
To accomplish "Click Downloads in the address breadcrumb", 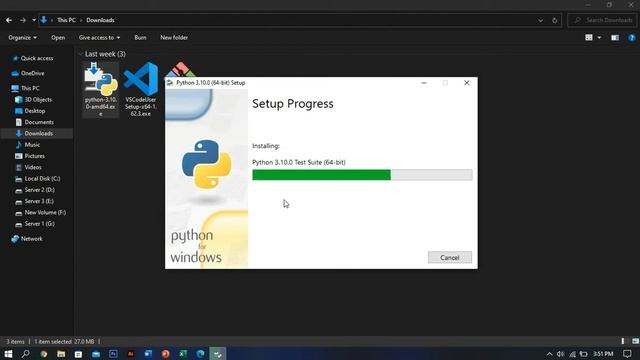I will coord(100,20).
